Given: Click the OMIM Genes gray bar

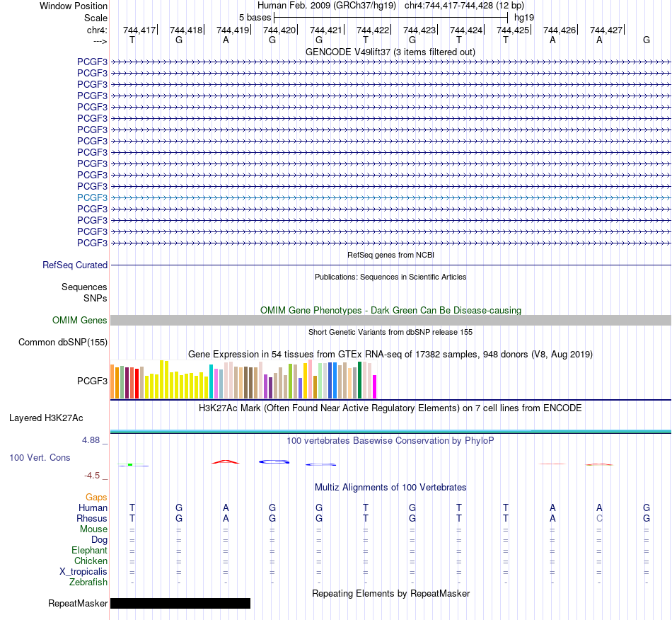Looking at the screenshot, I should coord(390,321).
